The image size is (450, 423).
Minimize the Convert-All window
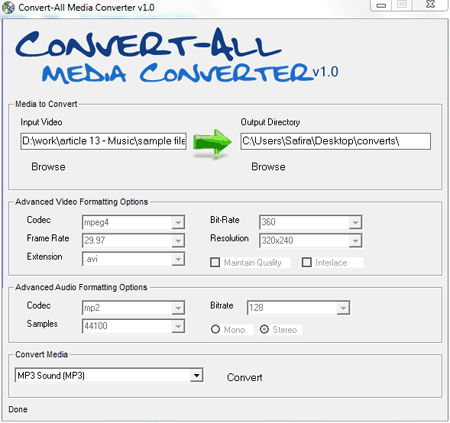pos(381,6)
